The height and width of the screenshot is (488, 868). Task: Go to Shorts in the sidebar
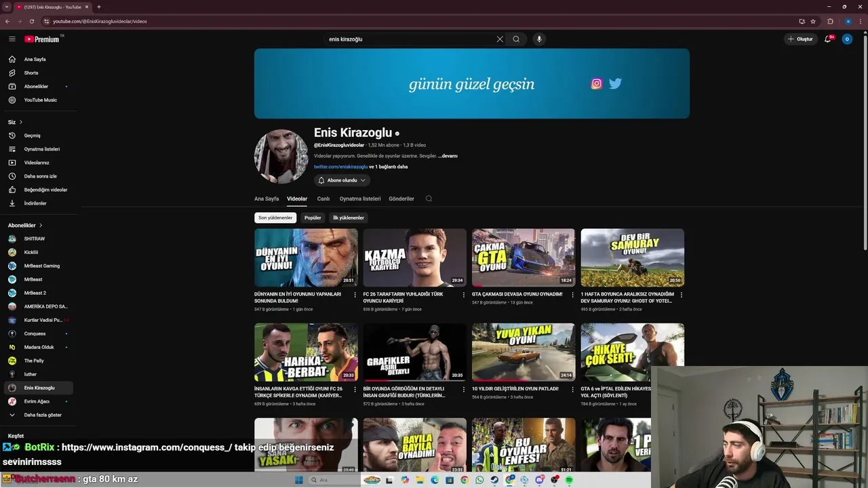click(x=38, y=73)
